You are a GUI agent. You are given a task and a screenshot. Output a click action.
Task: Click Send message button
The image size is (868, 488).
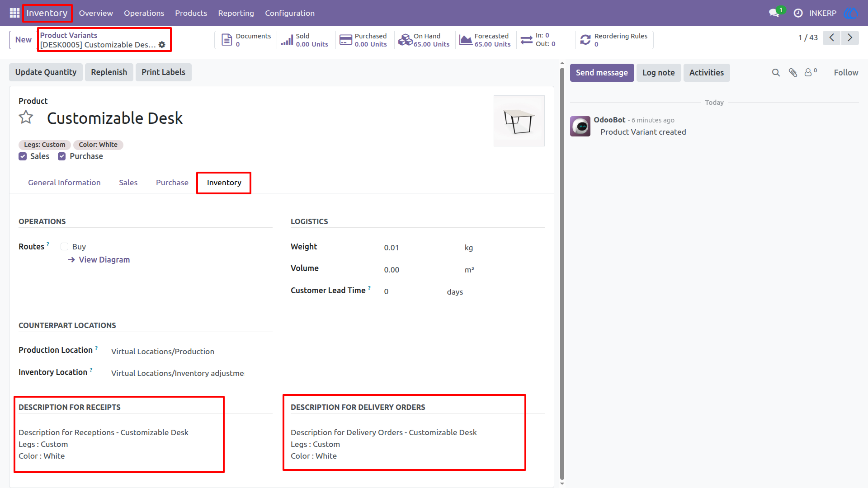click(602, 73)
